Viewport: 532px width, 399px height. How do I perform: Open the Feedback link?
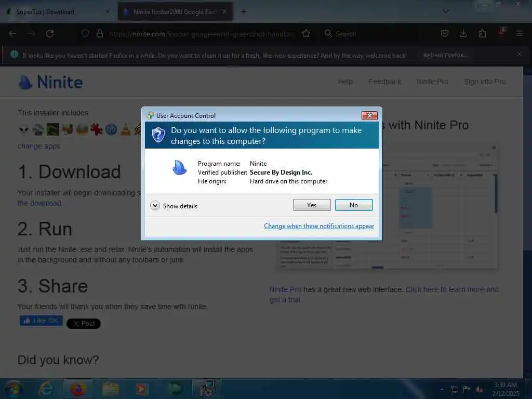(x=385, y=82)
